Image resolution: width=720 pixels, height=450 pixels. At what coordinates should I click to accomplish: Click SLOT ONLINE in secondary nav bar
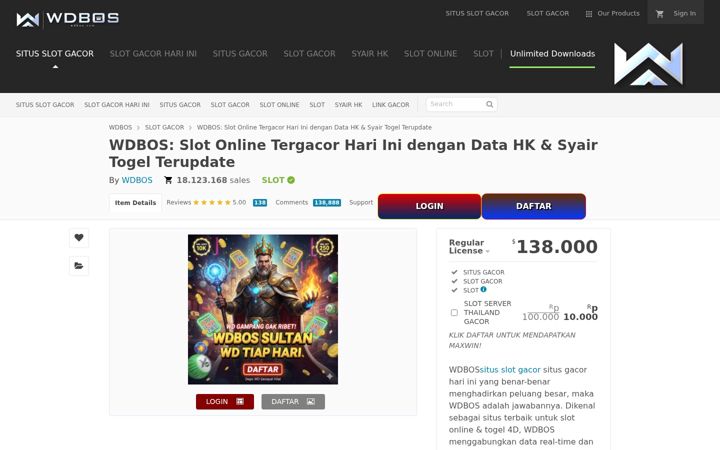click(x=279, y=105)
